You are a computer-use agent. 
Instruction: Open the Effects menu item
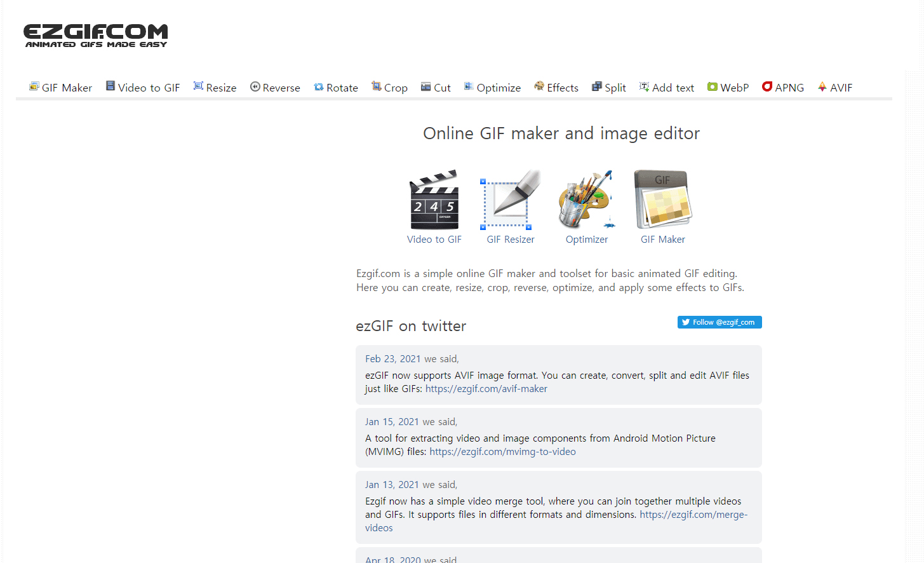pos(556,87)
